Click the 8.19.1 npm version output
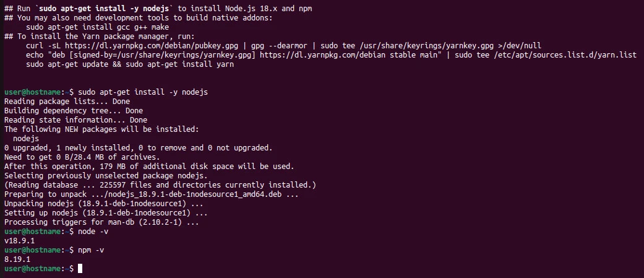This screenshot has width=644, height=278. [17, 259]
